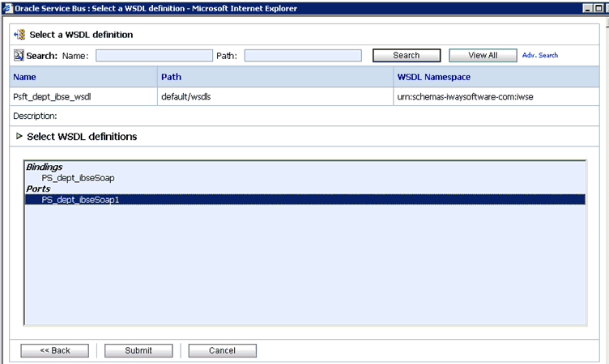The height and width of the screenshot is (364, 609).
Task: Click the View All button
Action: click(483, 56)
